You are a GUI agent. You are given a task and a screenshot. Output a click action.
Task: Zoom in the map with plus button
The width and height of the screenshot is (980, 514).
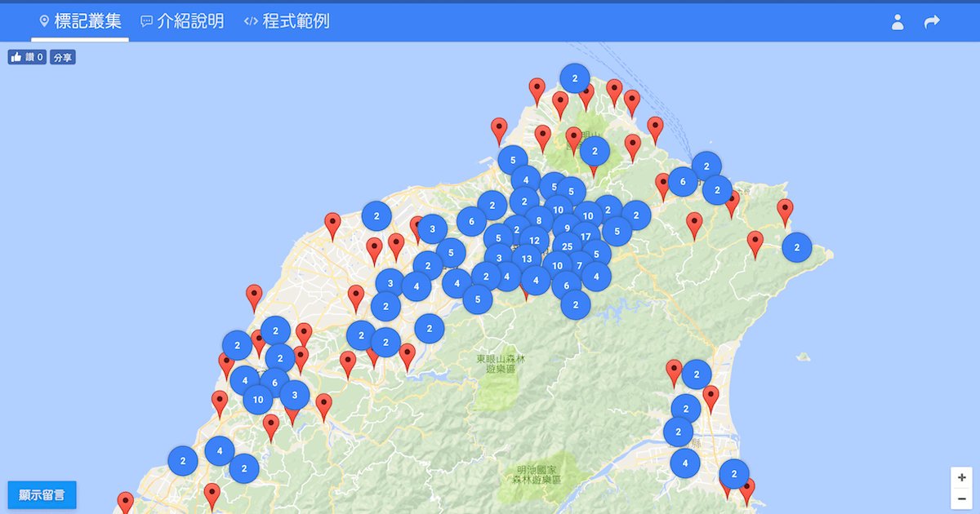(x=962, y=477)
